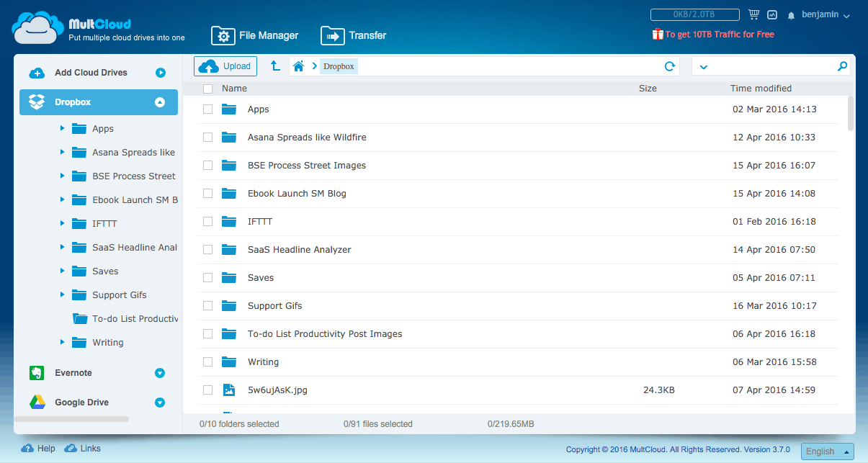
Task: Open the Links footer text
Action: pyautogui.click(x=91, y=449)
